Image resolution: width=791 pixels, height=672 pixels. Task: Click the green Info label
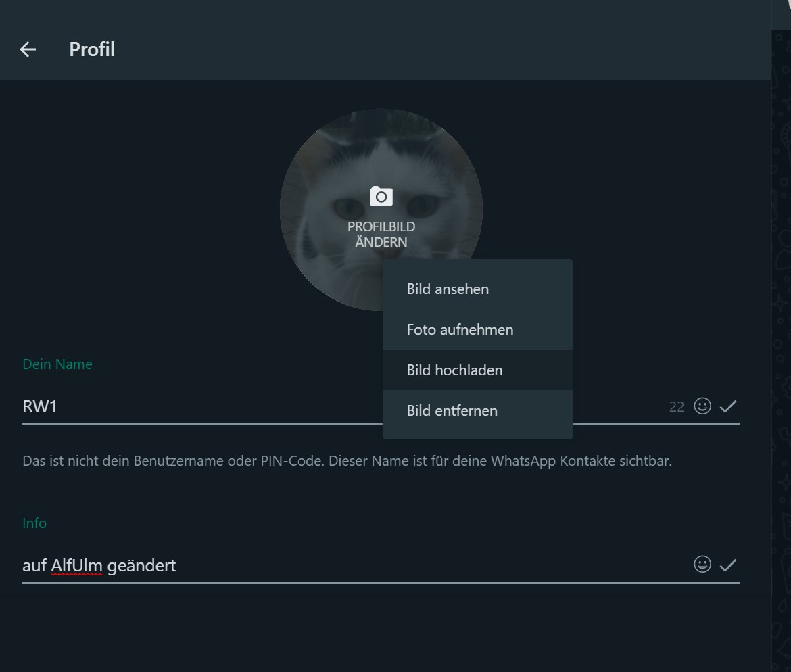click(34, 523)
